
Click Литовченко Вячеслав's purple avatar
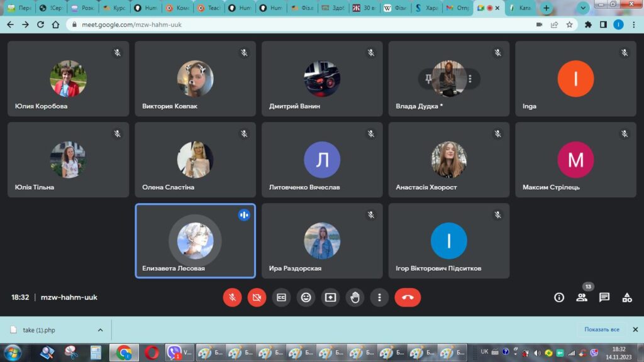322,160
